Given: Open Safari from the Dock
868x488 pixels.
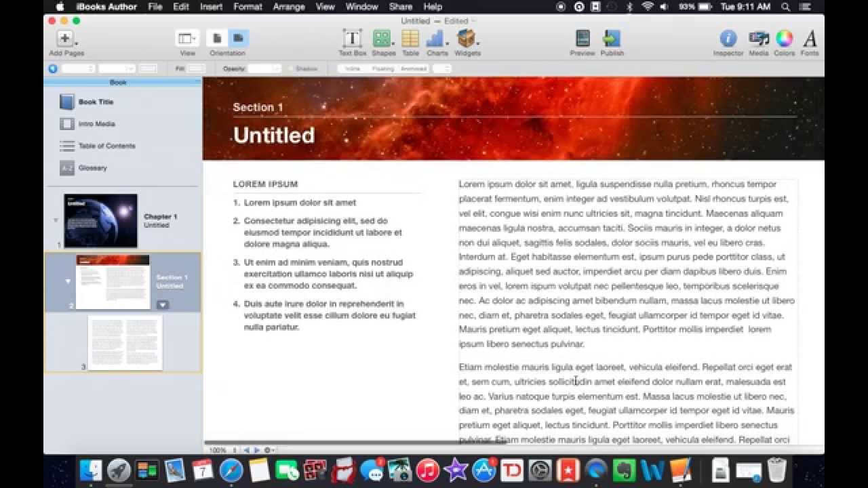Looking at the screenshot, I should [x=231, y=470].
